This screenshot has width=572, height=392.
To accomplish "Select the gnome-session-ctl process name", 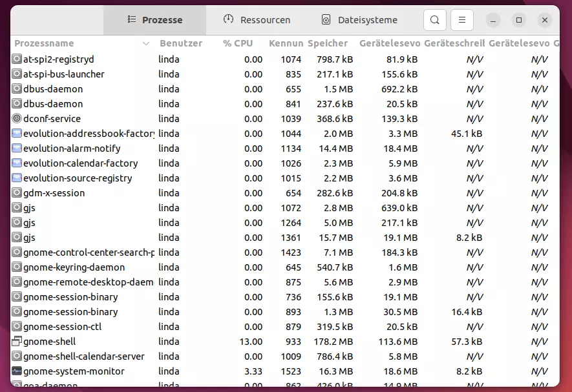I will click(x=63, y=327).
